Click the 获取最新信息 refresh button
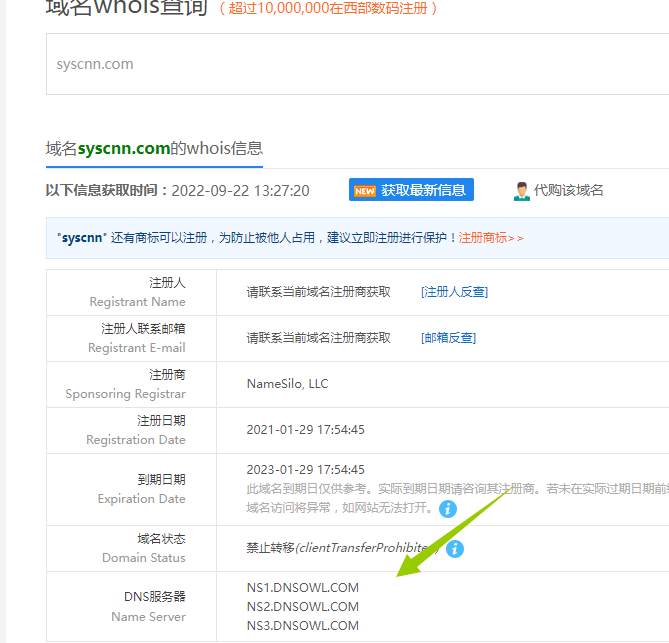 (411, 190)
